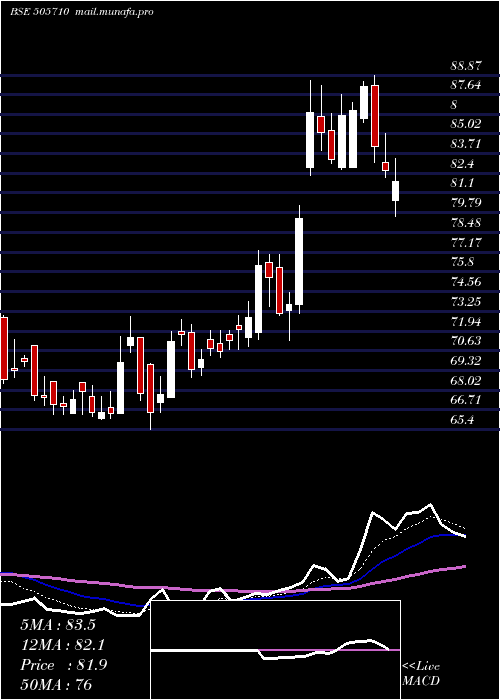Click the 75.8 price level label
The height and width of the screenshot is (700, 500).
coord(462,262)
